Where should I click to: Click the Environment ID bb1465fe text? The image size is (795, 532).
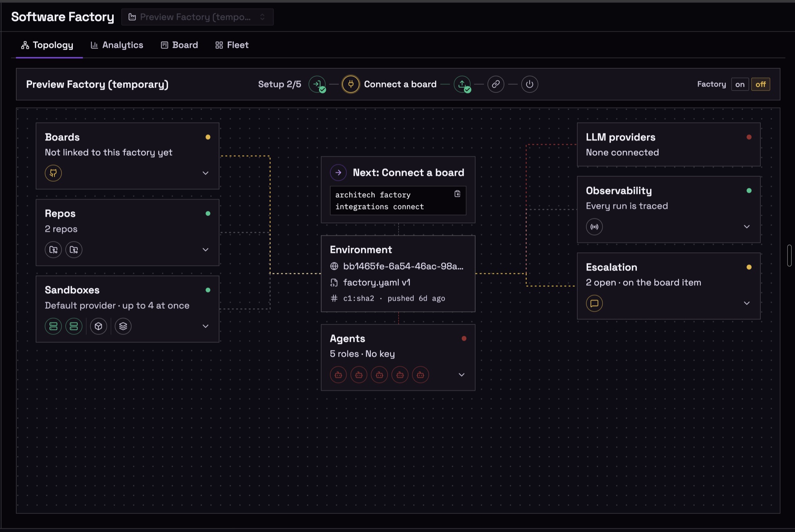(x=403, y=266)
